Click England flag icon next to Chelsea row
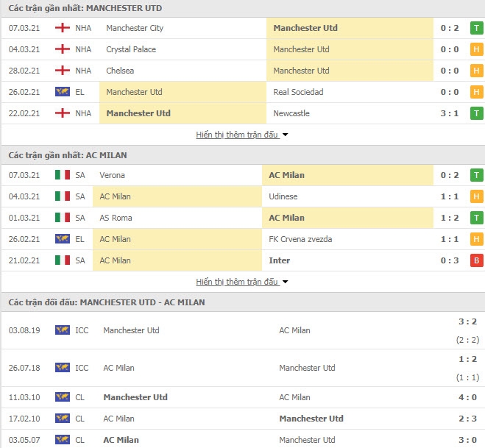Viewport: 485px width, 448px height. (x=62, y=71)
